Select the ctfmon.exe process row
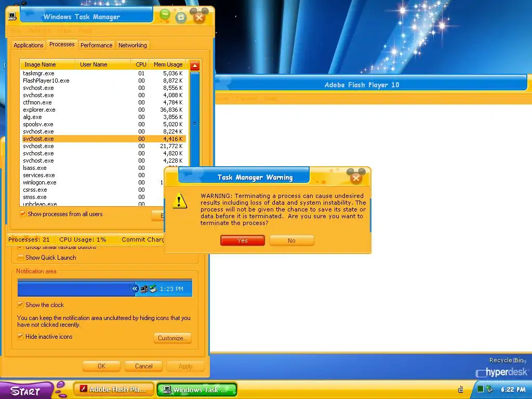Viewport: 532px width, 399px height. click(x=103, y=102)
